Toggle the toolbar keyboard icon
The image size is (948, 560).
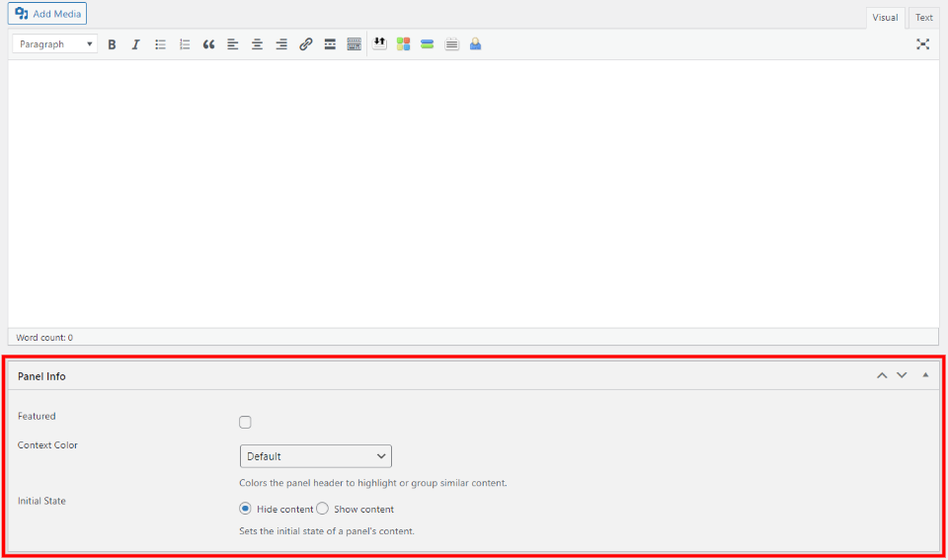[354, 44]
